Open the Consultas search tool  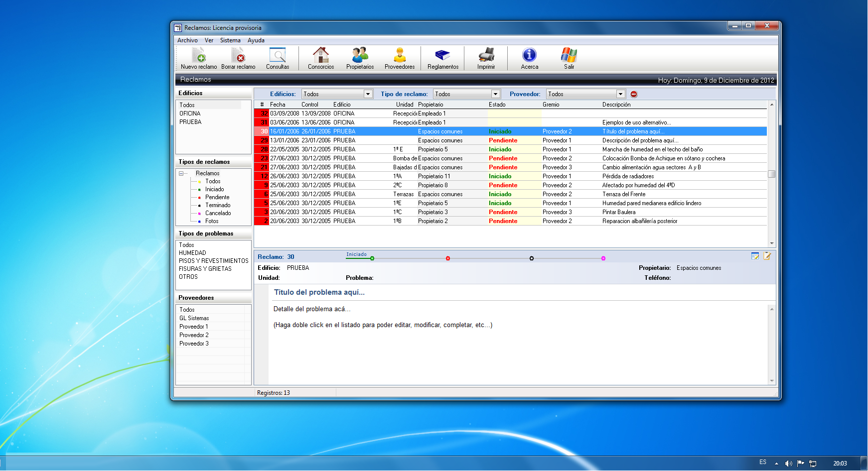[278, 55]
